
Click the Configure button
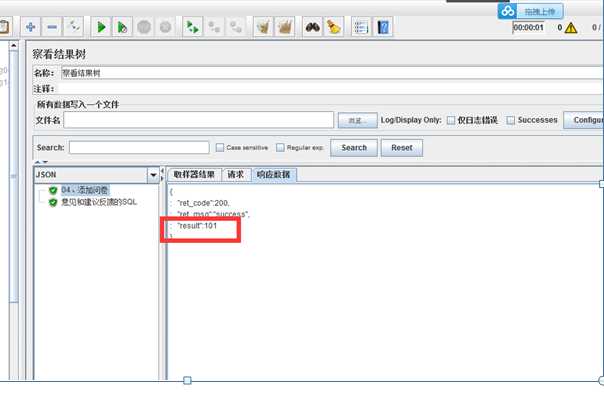point(584,120)
